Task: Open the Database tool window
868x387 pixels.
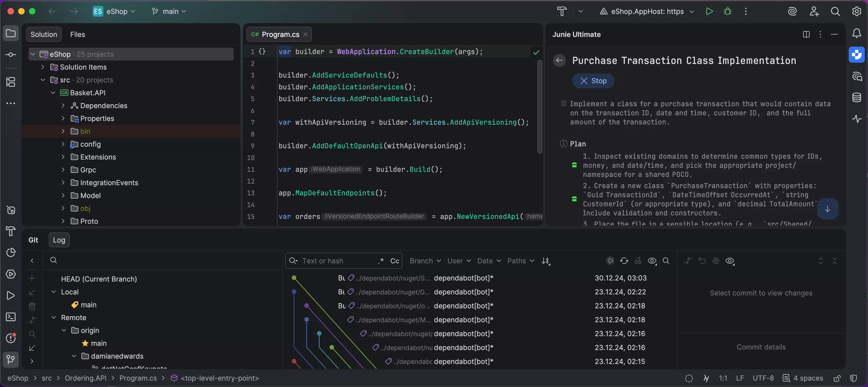Action: coord(857,98)
